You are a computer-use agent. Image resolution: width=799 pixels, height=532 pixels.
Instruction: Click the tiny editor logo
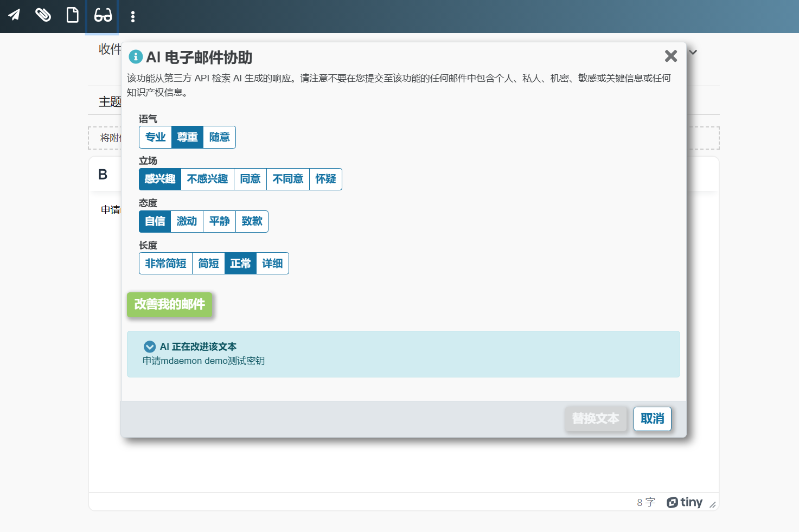[x=685, y=502]
